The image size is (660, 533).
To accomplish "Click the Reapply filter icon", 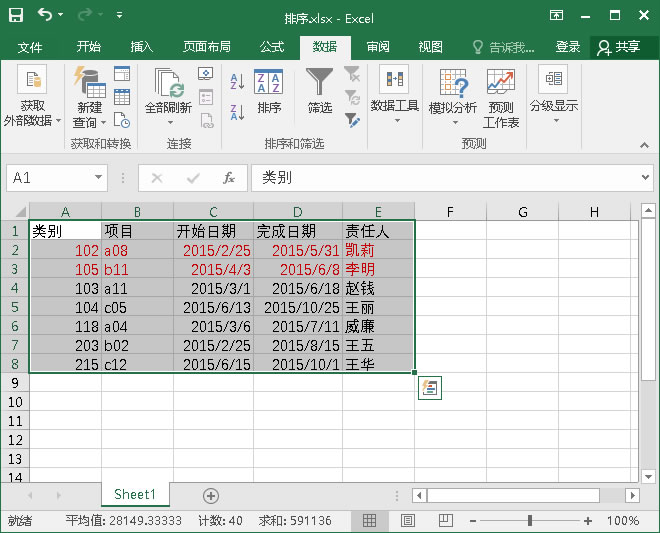I will click(351, 97).
